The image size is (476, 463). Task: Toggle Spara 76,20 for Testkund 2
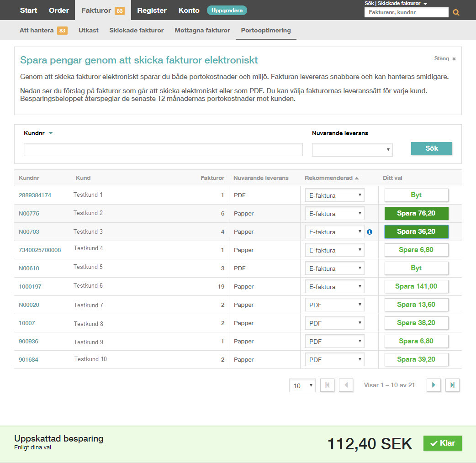(416, 213)
